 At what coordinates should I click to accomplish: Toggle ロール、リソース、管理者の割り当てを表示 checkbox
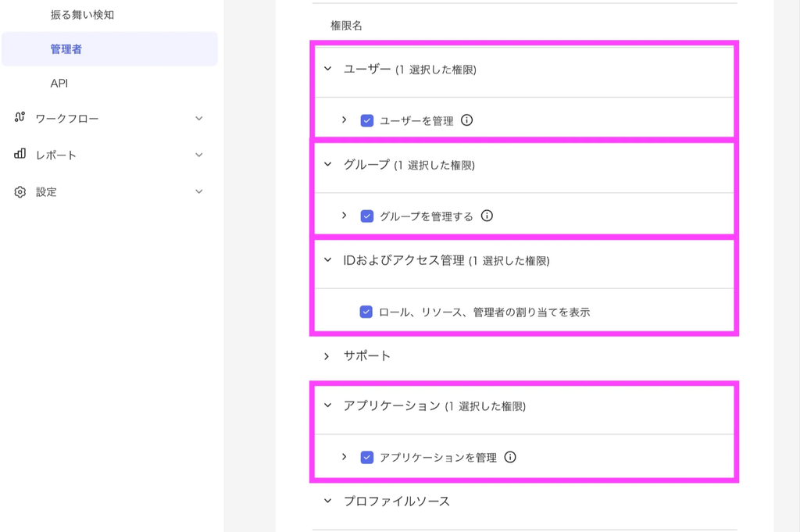pyautogui.click(x=366, y=312)
